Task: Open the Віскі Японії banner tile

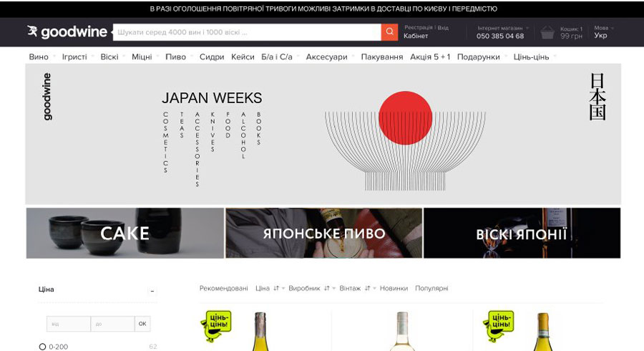Action: 522,233
